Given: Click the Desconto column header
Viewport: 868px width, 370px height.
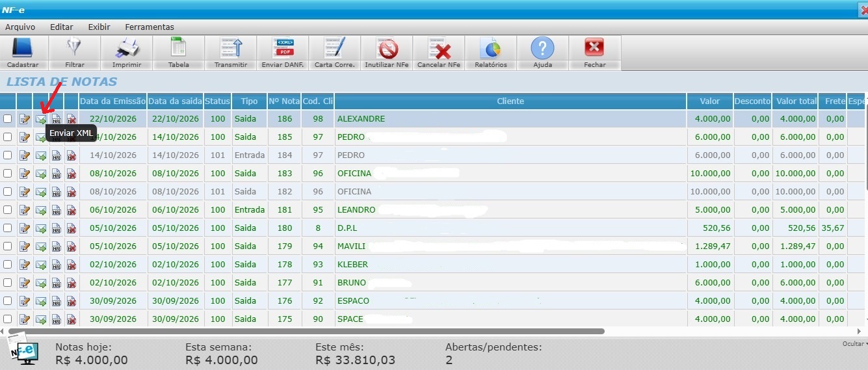Looking at the screenshot, I should (752, 101).
